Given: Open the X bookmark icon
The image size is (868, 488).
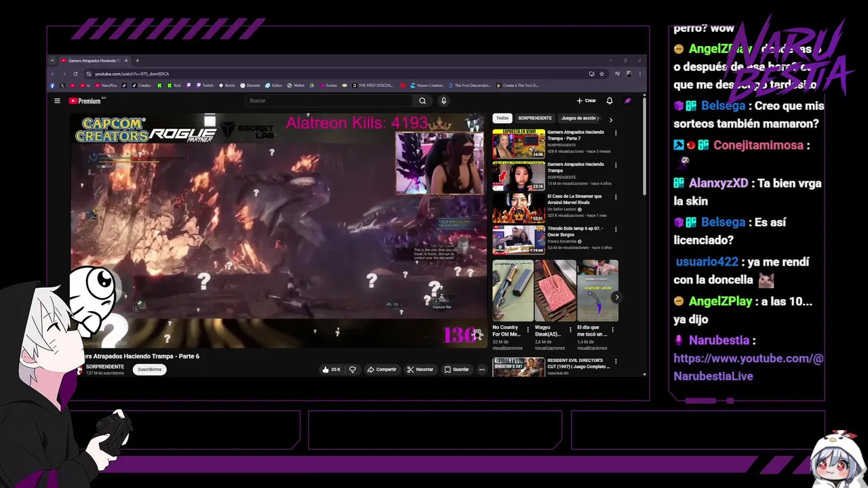Looking at the screenshot, I should [62, 85].
